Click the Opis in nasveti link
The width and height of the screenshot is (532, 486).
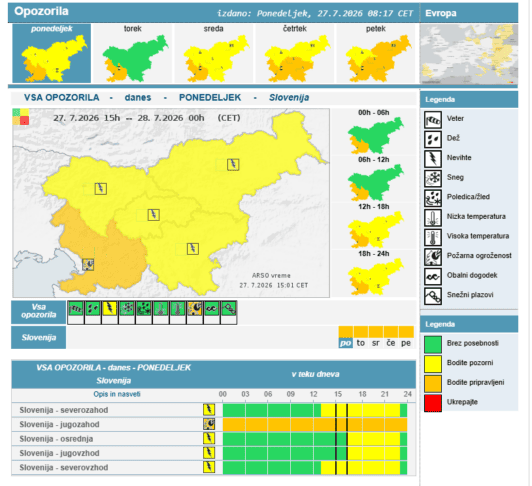point(117,394)
